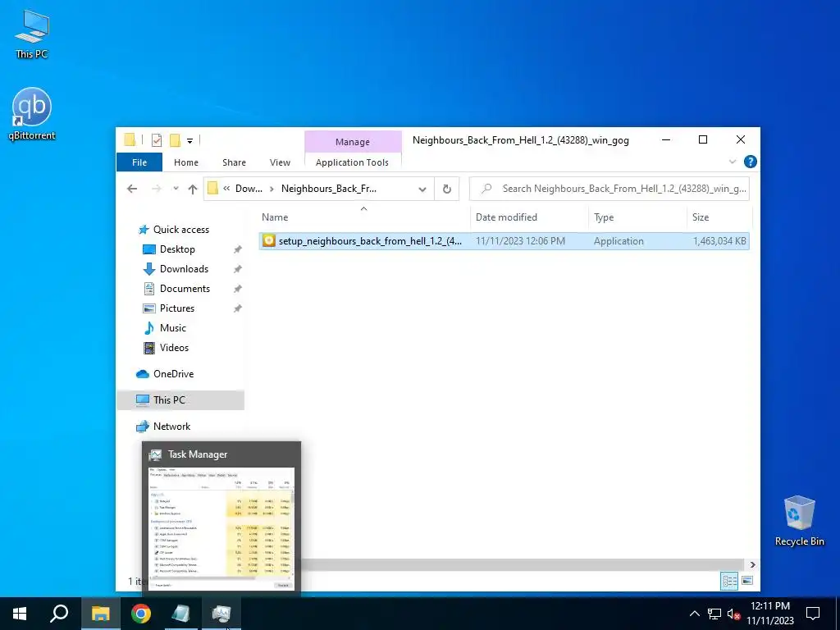The image size is (840, 630).
Task: Launch Google Chrome from the taskbar
Action: coord(141,614)
